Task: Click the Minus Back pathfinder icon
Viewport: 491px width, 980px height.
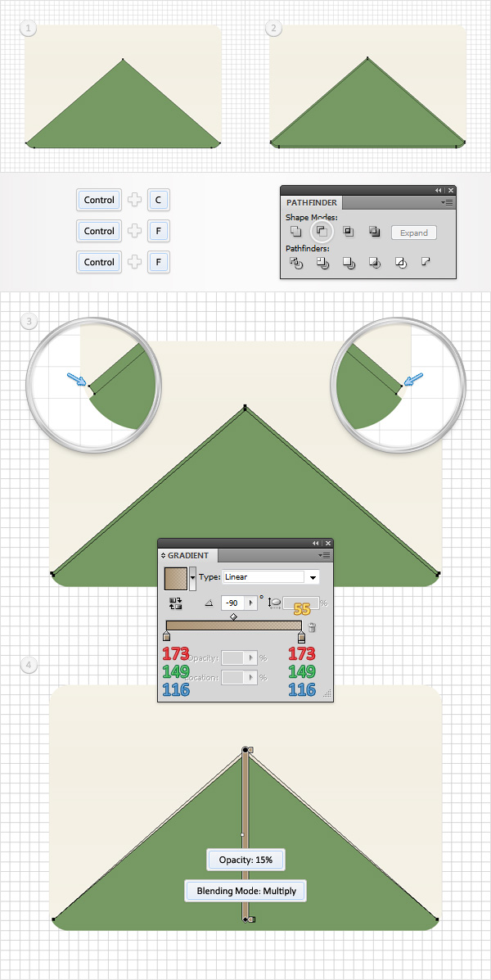Action: [x=426, y=262]
